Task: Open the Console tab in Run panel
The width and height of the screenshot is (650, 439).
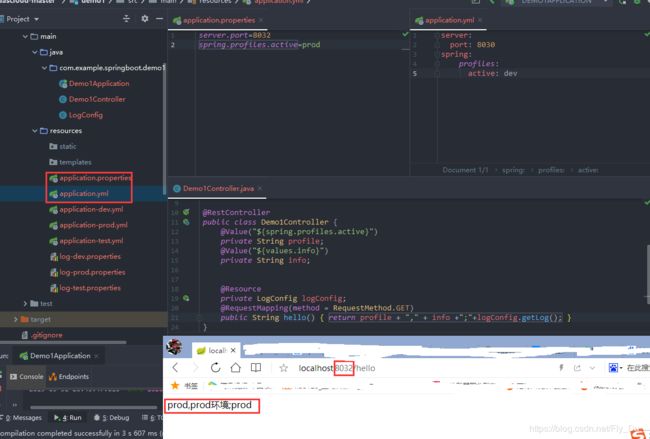Action: (27, 376)
